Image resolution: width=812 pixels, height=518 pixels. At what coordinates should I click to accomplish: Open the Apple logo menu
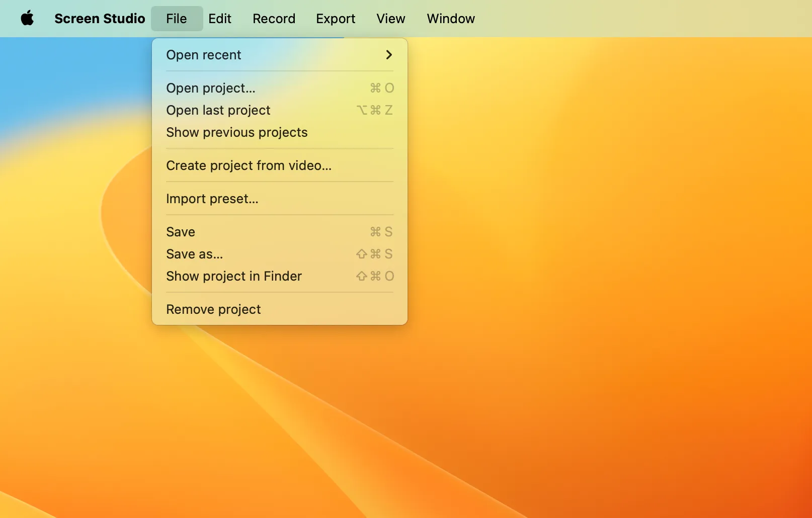click(x=27, y=19)
